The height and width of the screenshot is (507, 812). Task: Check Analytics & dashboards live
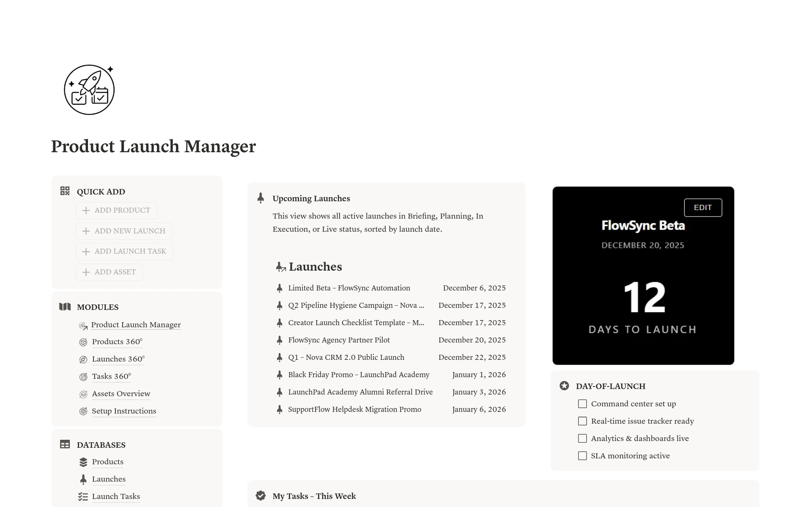tap(582, 438)
